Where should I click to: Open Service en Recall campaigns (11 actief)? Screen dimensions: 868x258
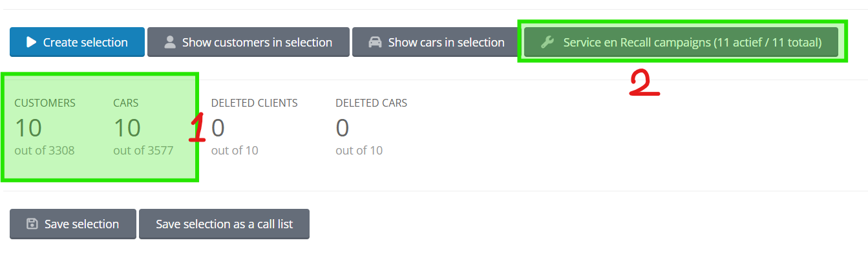[x=681, y=42]
